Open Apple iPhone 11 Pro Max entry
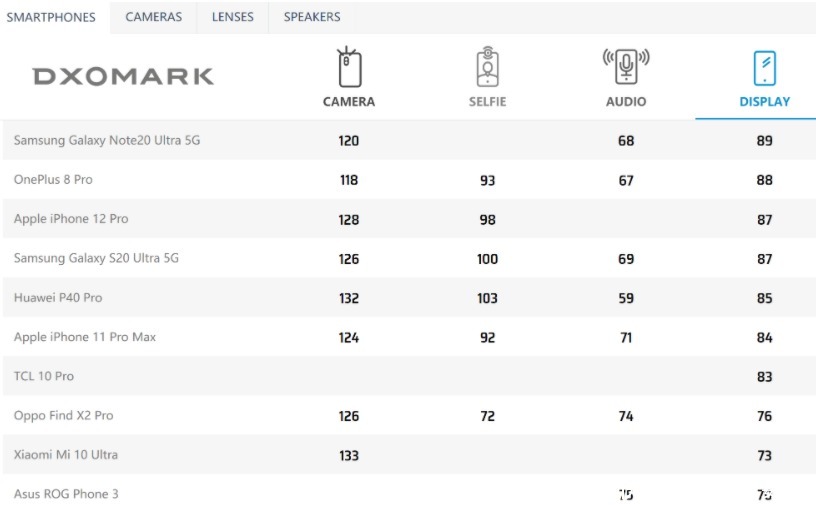Screen dimensions: 816x505 click(x=85, y=337)
